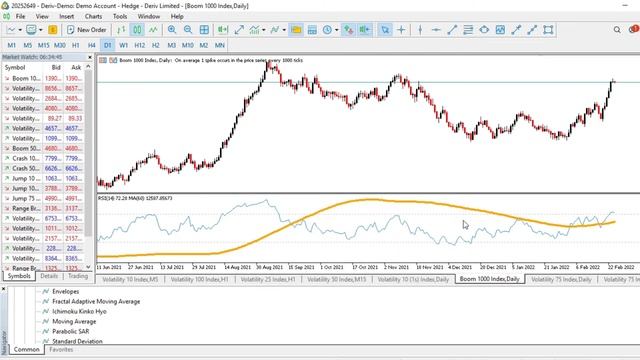Select the D1 daily timeframe
The width and height of the screenshot is (640, 360).
click(x=107, y=45)
